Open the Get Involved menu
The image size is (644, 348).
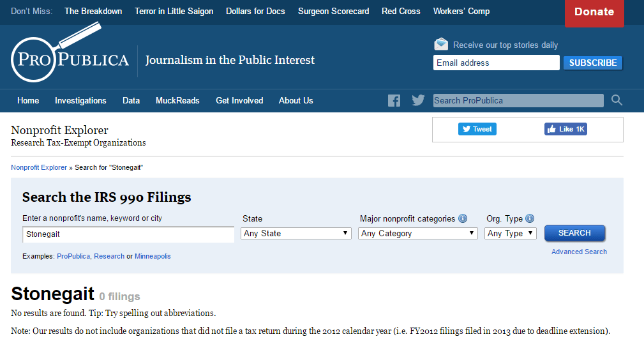click(239, 101)
